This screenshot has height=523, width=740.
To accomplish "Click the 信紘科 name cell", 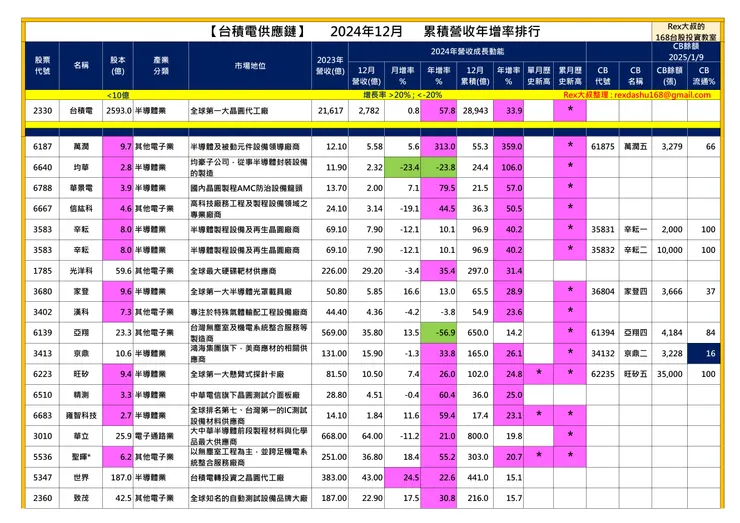I will [x=81, y=208].
